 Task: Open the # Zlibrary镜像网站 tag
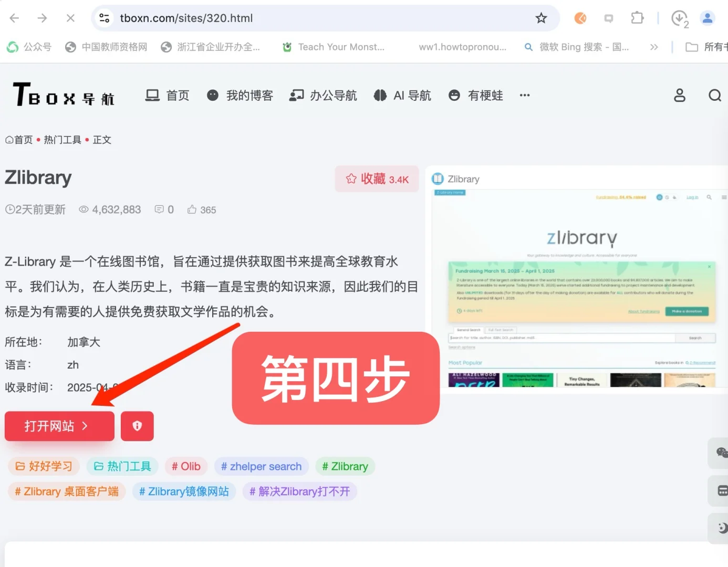(x=184, y=491)
